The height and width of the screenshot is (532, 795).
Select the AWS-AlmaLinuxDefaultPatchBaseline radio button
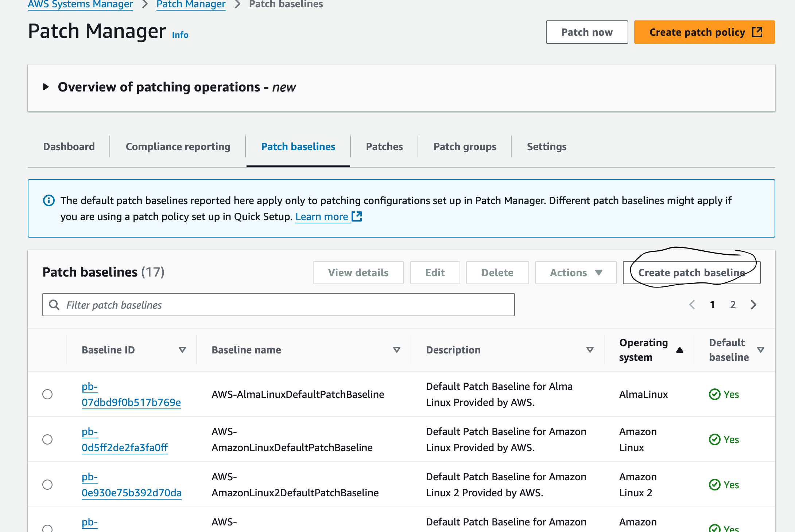(x=47, y=394)
